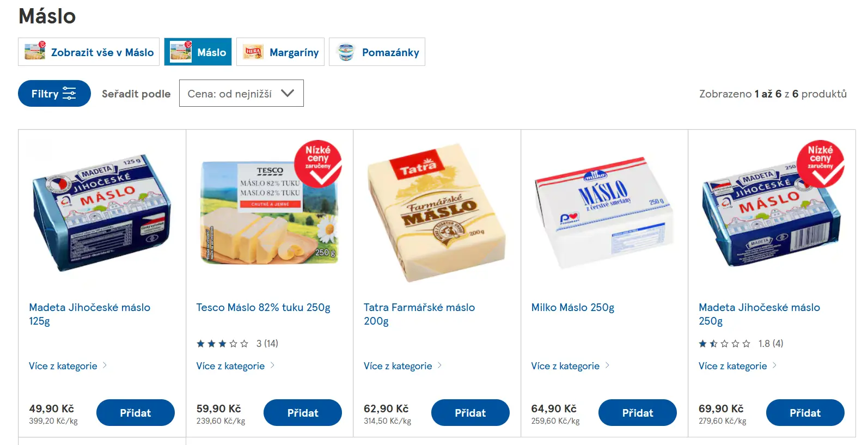
Task: Select the Máslo category tab
Action: point(198,52)
